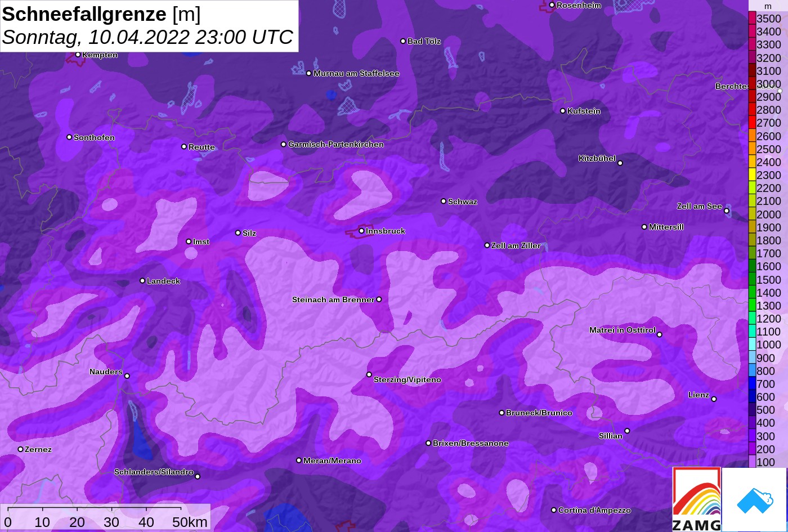This screenshot has height=532, width=788.
Task: Select the Innsbruck city label
Action: coord(386,231)
